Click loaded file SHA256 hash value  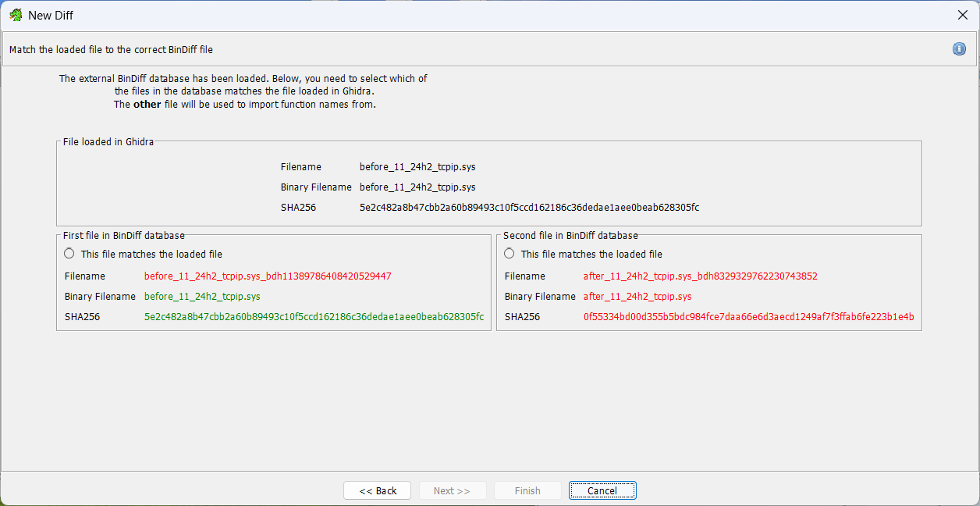529,208
